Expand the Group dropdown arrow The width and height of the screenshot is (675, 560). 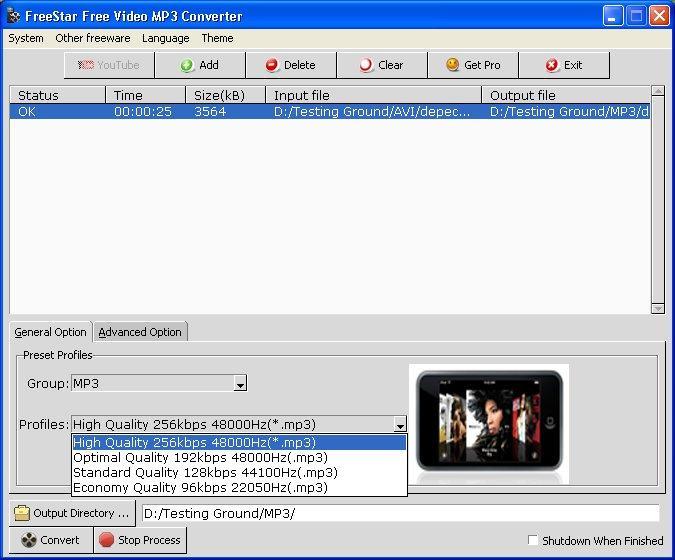pos(240,383)
